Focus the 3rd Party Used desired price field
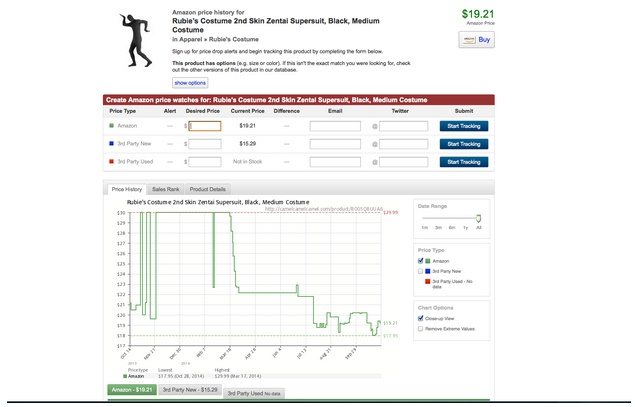Screen dimensions: 635x407 click(x=205, y=162)
